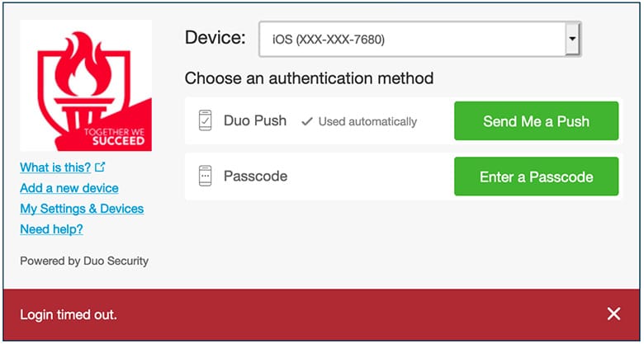Dismiss the Login timed out banner with X
Viewport: 644px width, 344px height.
(613, 314)
